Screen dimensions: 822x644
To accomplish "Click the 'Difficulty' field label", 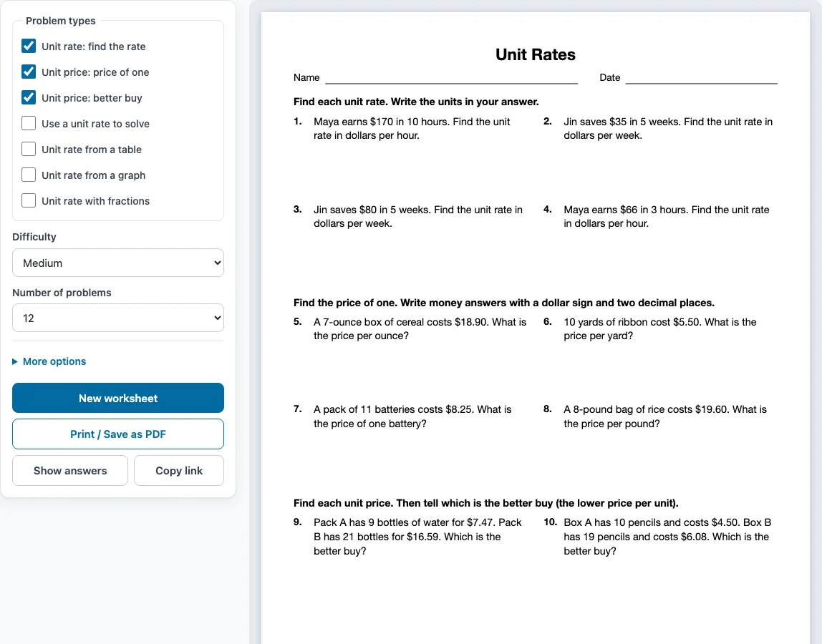I will point(34,237).
